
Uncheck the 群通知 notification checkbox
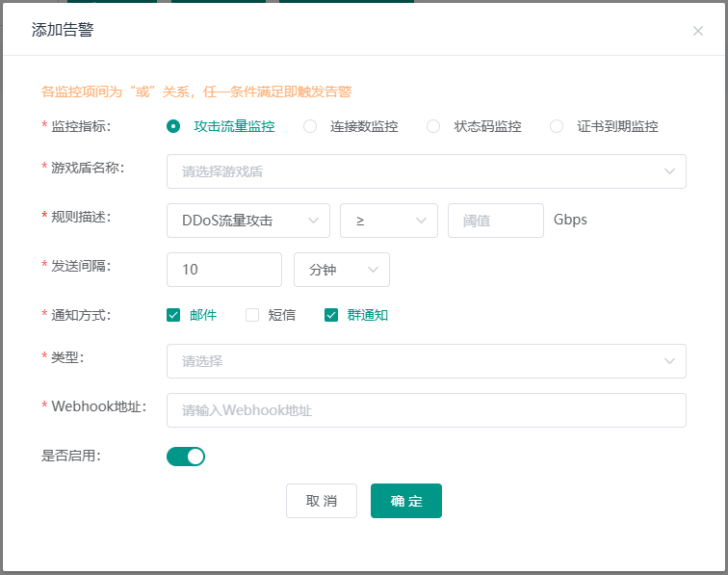[x=331, y=315]
